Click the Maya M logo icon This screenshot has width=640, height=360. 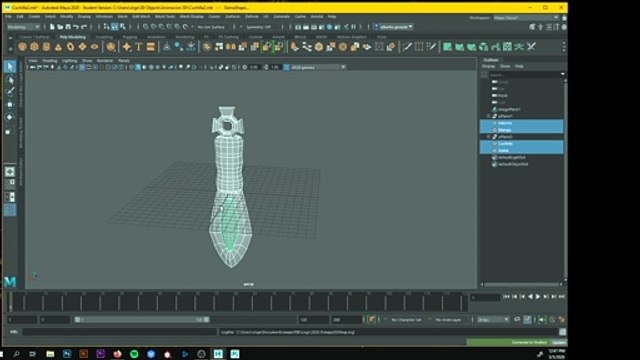(x=10, y=282)
